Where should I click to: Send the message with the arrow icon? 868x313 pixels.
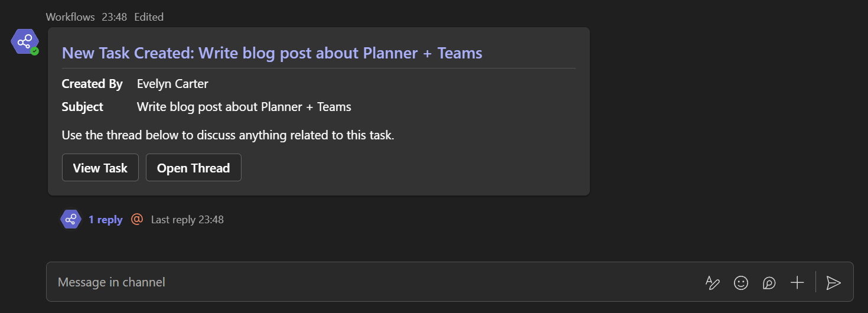coord(833,283)
